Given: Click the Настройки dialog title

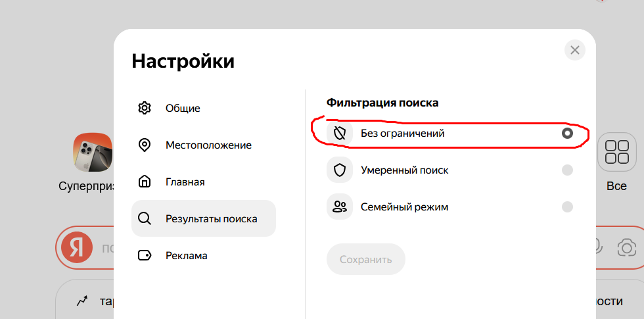Looking at the screenshot, I should coord(183,61).
